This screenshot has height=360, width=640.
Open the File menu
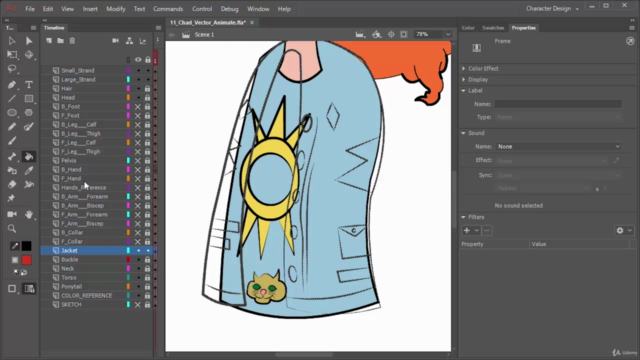pos(30,9)
